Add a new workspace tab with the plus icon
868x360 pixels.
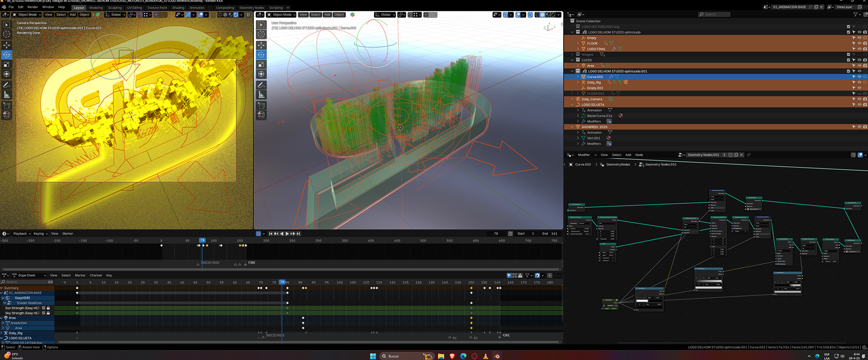pos(288,8)
